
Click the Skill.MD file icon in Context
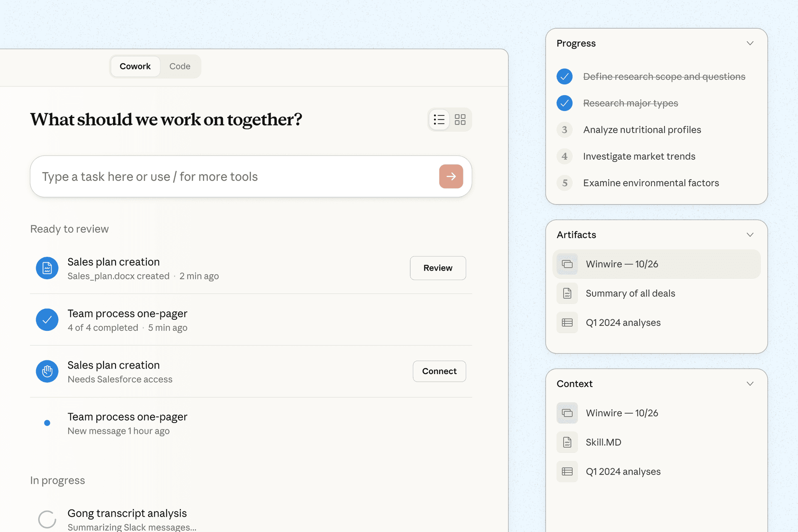(x=567, y=442)
